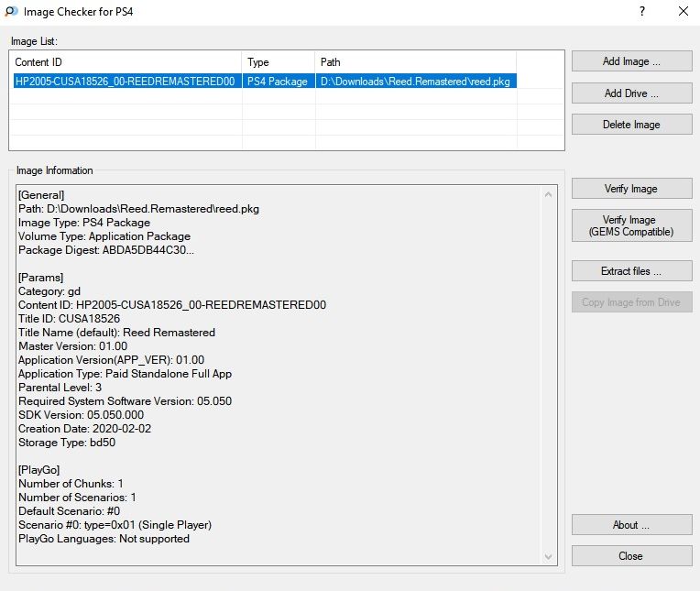Click the Title ID: CUSA18526 line
The image size is (700, 591).
pos(70,319)
